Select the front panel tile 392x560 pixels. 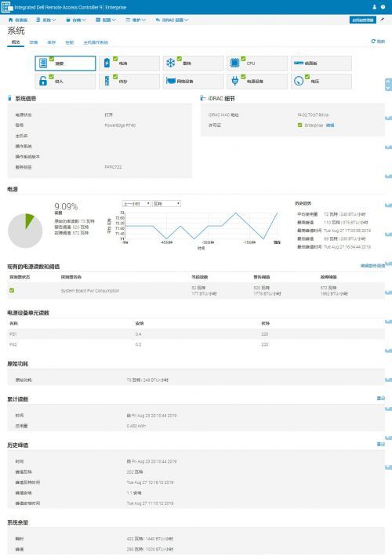(x=321, y=64)
